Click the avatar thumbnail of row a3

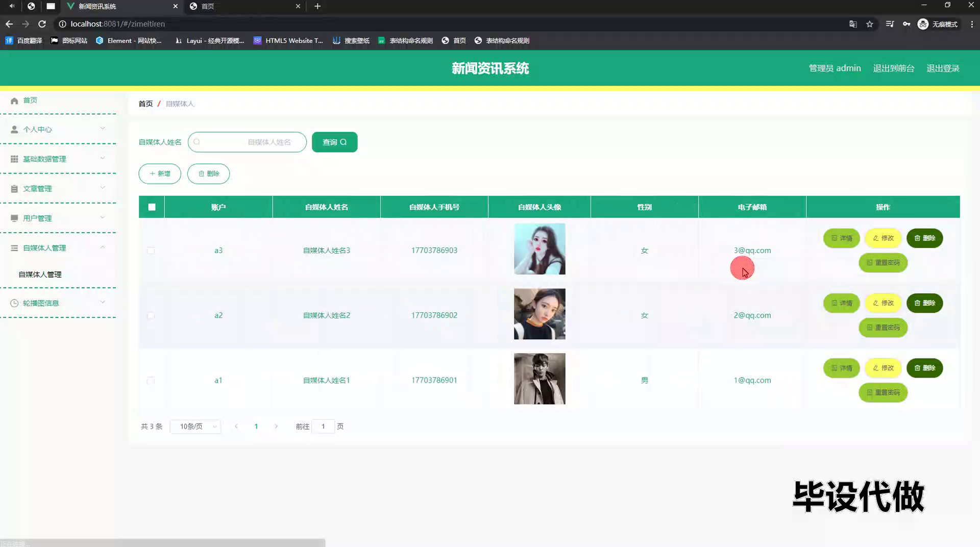tap(540, 249)
